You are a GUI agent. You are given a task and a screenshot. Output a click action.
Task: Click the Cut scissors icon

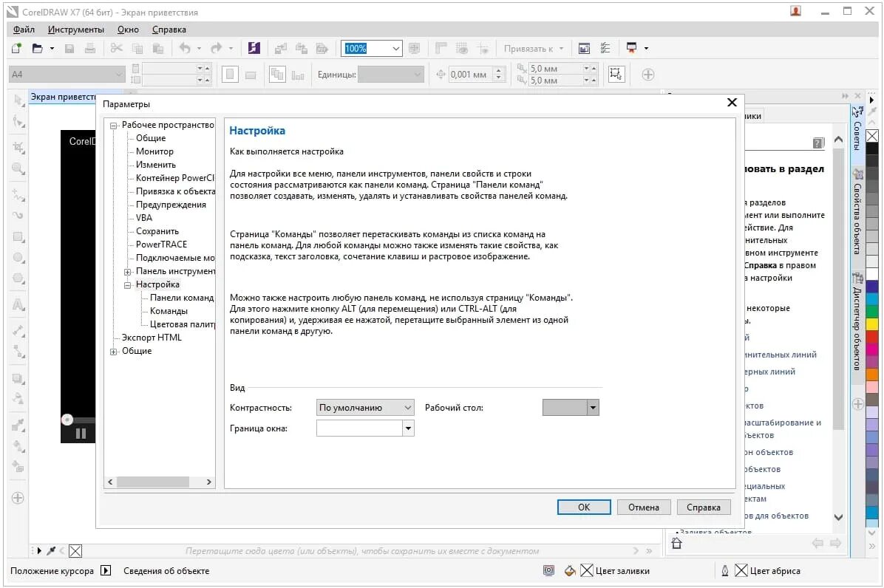pos(117,49)
